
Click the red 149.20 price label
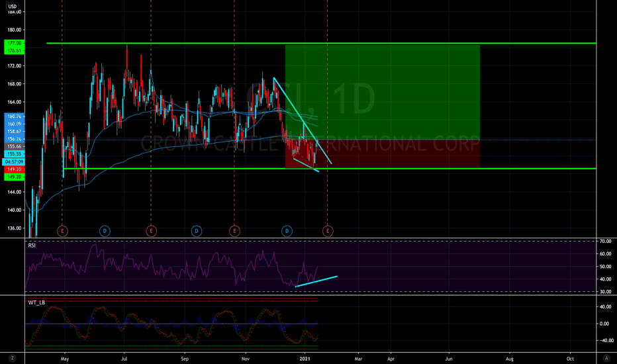(14, 169)
